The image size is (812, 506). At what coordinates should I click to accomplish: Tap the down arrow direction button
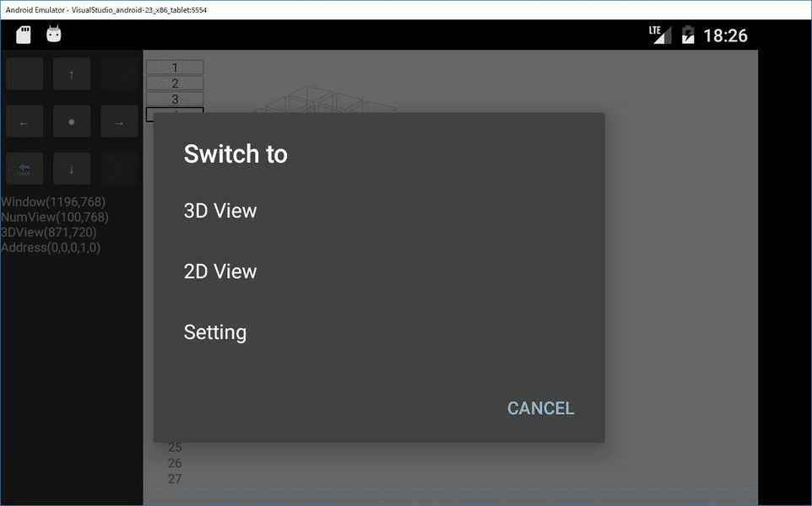(72, 169)
